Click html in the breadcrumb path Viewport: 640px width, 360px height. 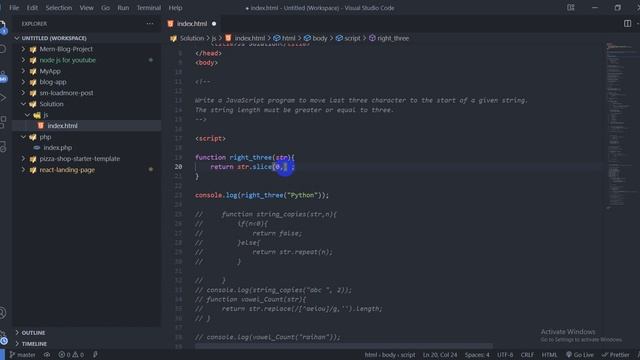(x=289, y=38)
